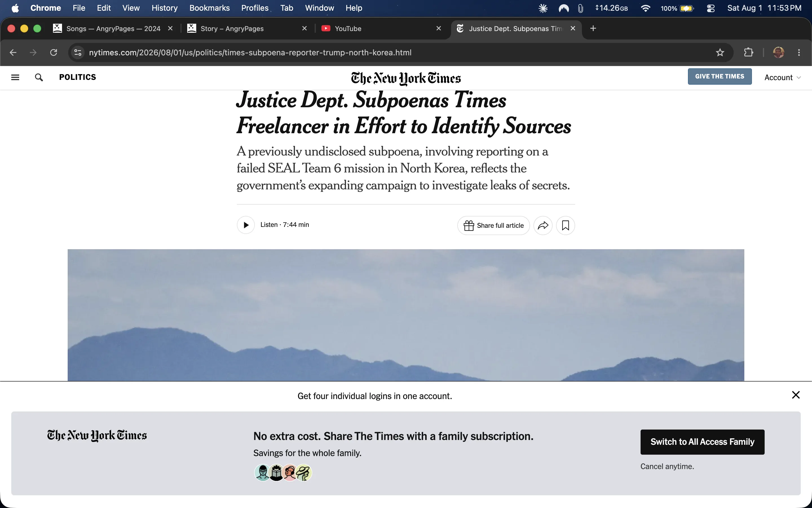Open a new tab with plus button

593,29
